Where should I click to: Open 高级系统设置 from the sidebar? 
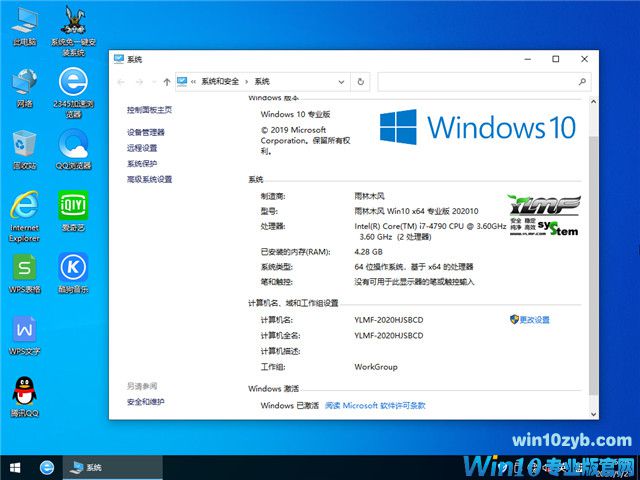(x=149, y=179)
